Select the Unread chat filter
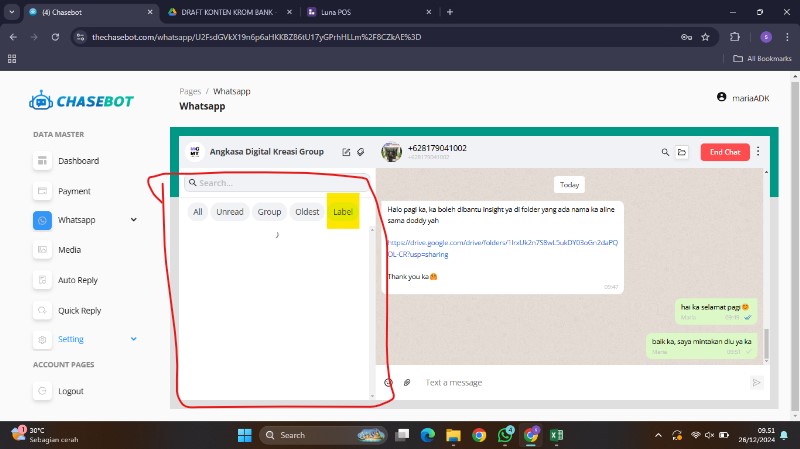 click(229, 212)
